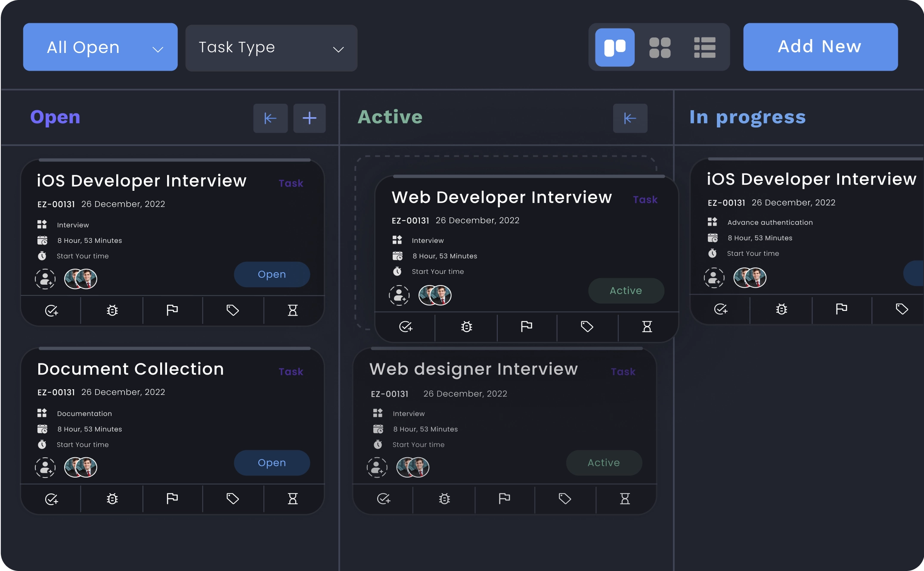This screenshot has width=924, height=571.
Task: Click the stopwatch icon on iOS Developer Interview card
Action: [43, 255]
